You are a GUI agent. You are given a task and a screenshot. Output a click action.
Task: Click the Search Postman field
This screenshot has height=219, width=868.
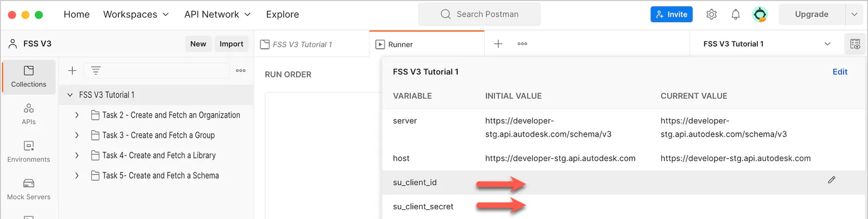click(479, 15)
